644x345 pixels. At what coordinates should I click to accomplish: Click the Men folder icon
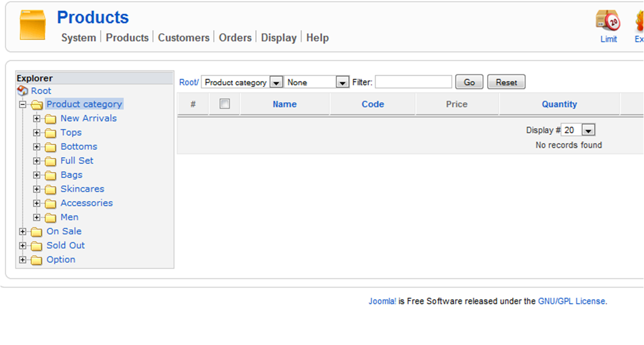tap(50, 217)
